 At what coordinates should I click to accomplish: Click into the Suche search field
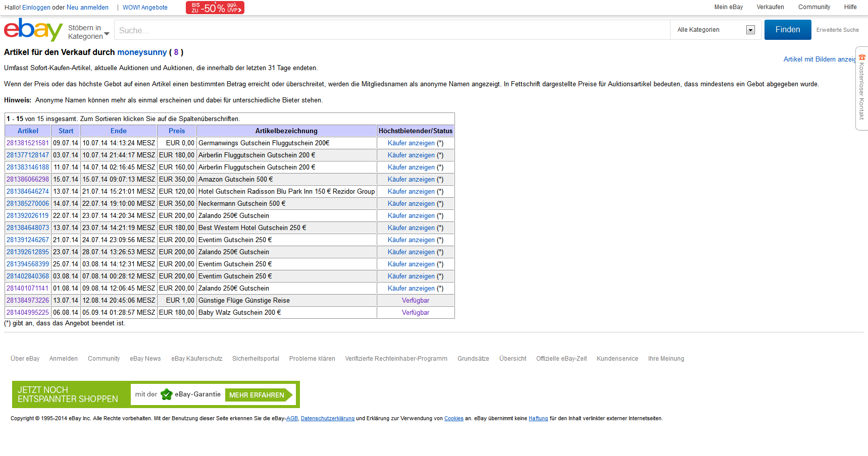[x=392, y=30]
